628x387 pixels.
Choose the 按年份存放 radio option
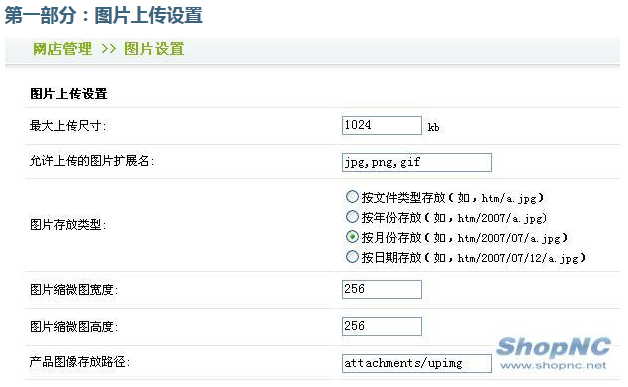tap(352, 217)
